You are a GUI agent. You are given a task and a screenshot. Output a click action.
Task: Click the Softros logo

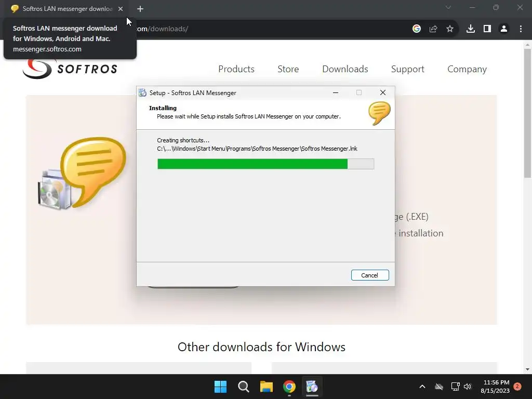click(70, 69)
